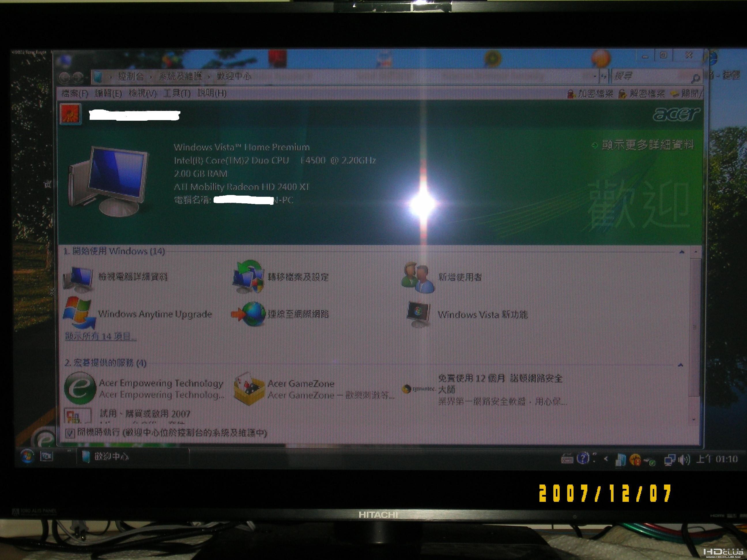
Task: Click the blue help question mark tray icon
Action: click(x=583, y=458)
